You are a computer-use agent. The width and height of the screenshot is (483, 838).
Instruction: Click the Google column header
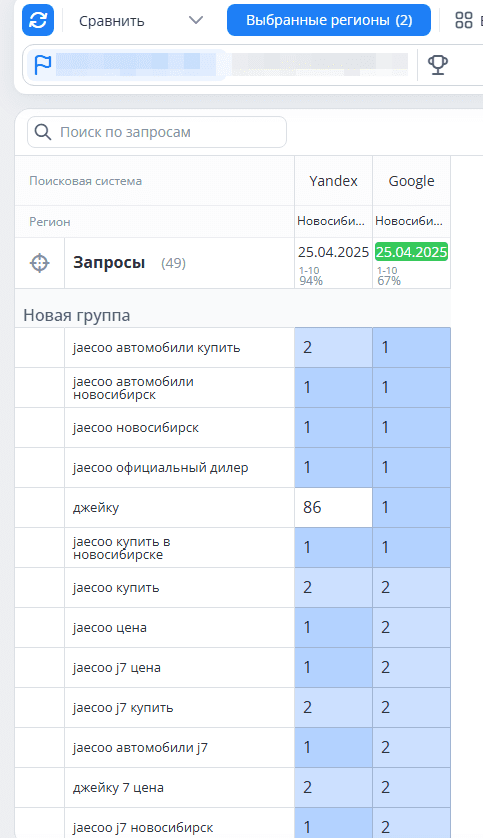click(x=411, y=181)
